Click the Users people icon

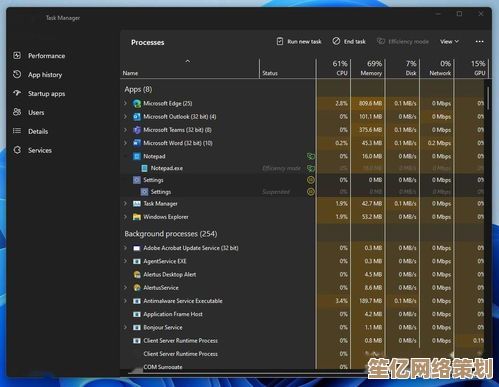pos(17,112)
